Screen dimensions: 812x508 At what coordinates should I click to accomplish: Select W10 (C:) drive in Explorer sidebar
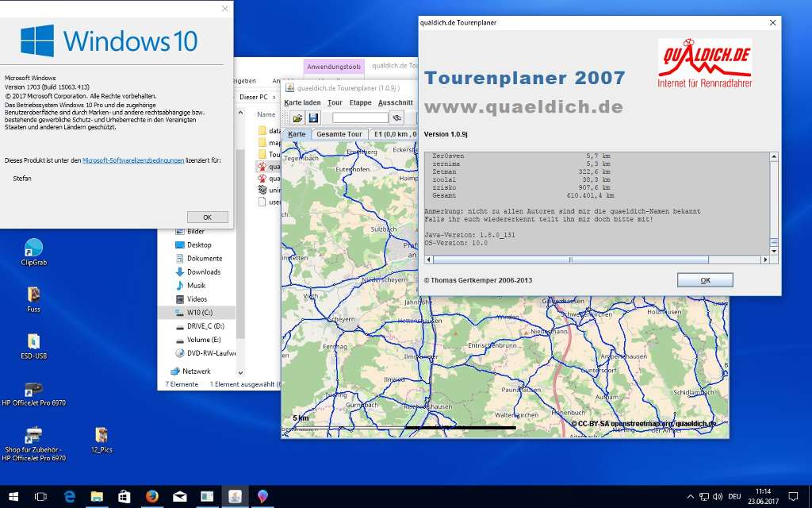click(x=198, y=313)
